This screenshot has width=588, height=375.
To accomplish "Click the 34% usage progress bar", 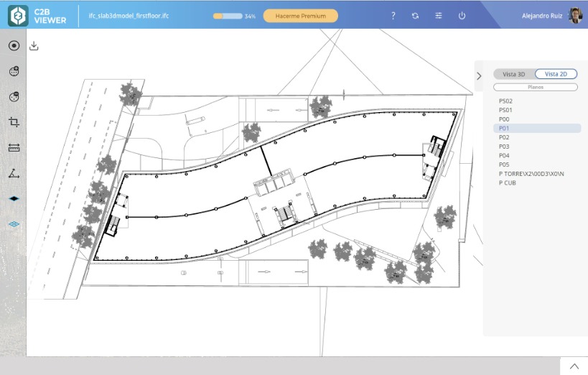I will tap(228, 16).
